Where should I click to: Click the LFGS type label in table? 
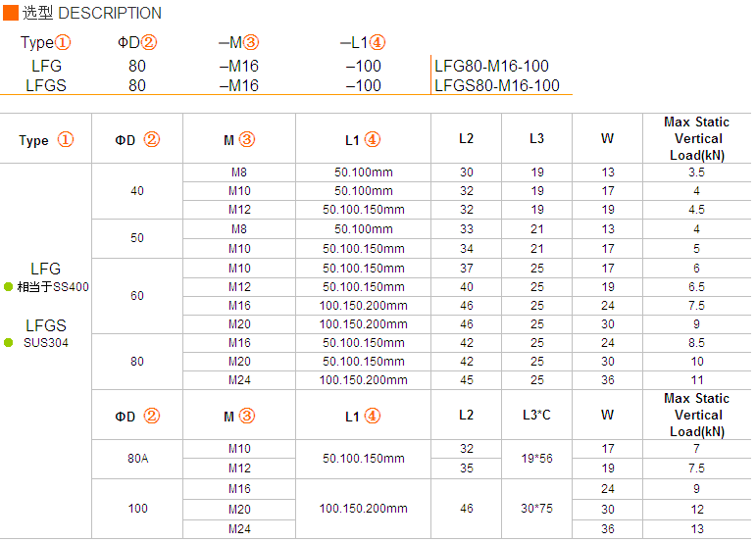tap(46, 325)
